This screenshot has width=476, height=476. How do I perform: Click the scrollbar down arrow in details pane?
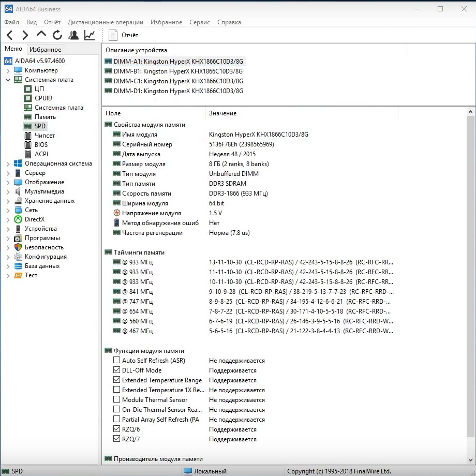[470, 459]
